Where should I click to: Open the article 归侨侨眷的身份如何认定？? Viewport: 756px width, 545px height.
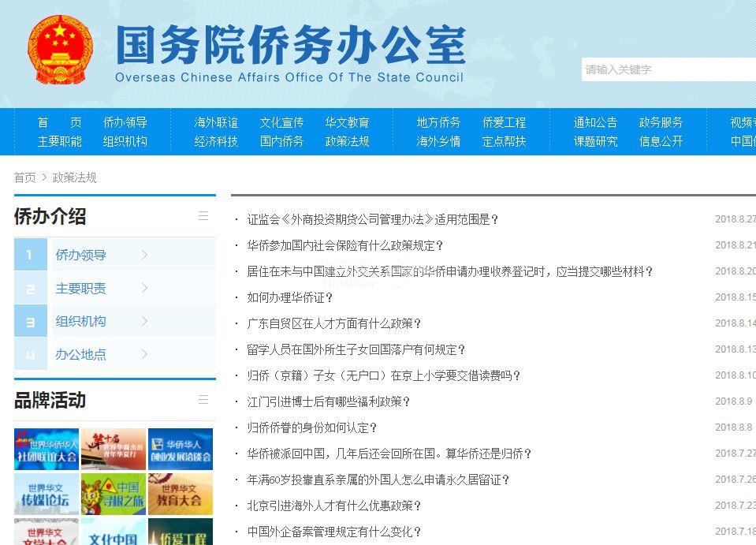(312, 427)
